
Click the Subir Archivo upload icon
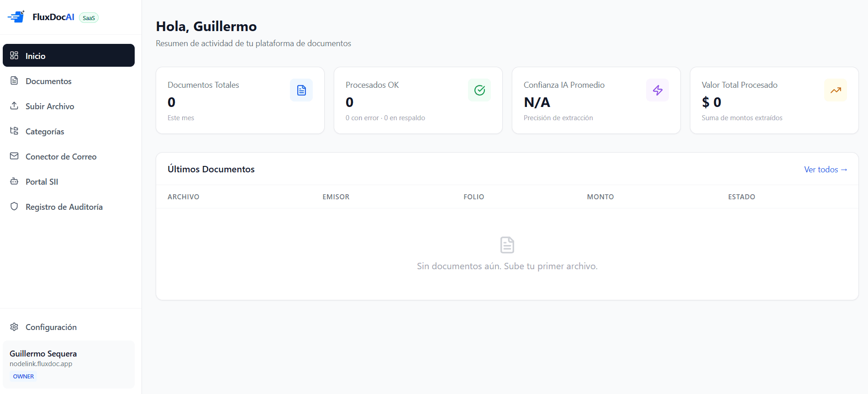[14, 106]
